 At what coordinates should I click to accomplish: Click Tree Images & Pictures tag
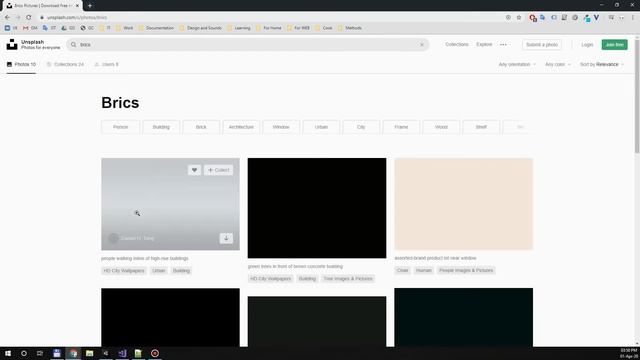(348, 278)
